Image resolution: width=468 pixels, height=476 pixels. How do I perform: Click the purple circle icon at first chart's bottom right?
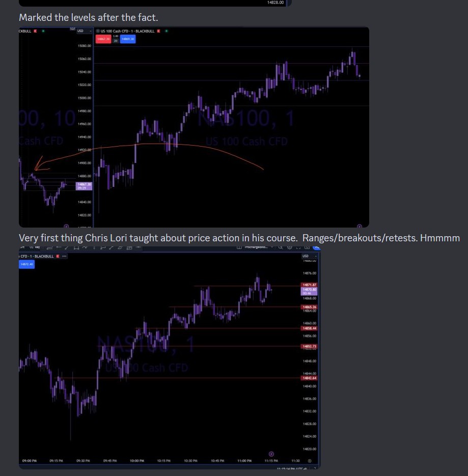point(360,226)
